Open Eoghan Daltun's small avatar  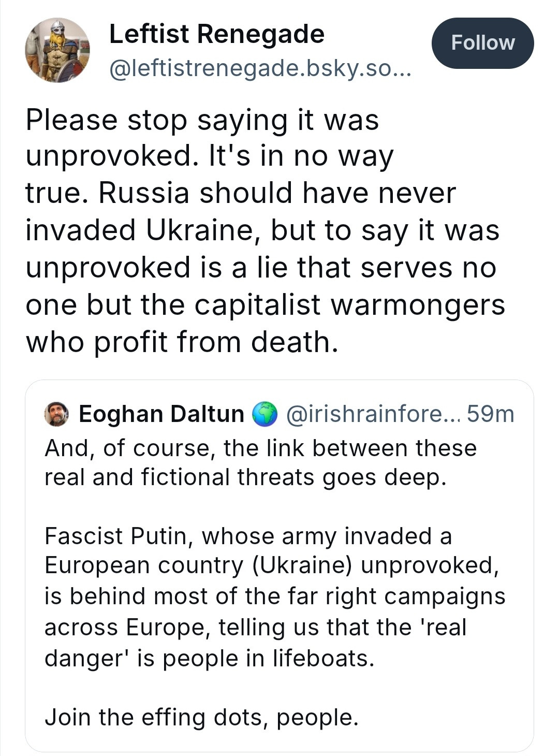pyautogui.click(x=57, y=414)
